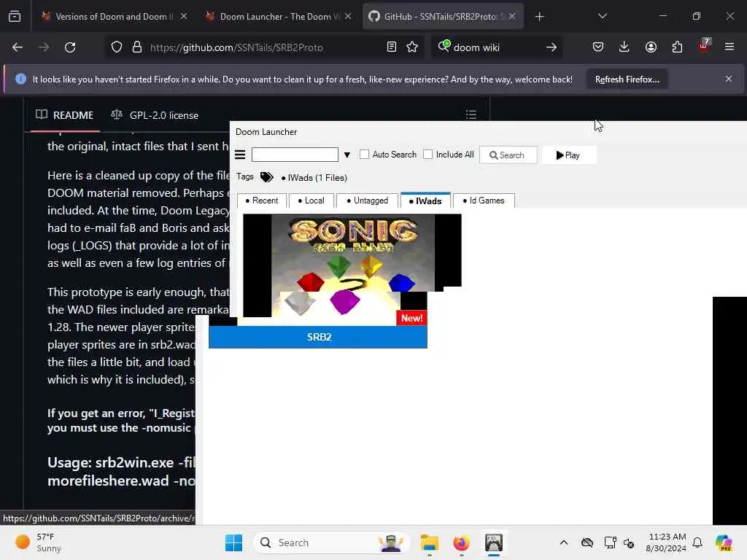Image resolution: width=747 pixels, height=560 pixels.
Task: Click the doom wiki search box
Action: (495, 47)
